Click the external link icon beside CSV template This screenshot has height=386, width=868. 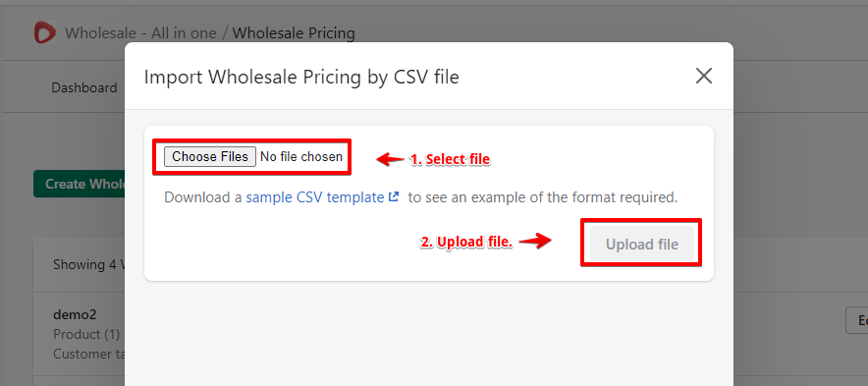tap(394, 196)
